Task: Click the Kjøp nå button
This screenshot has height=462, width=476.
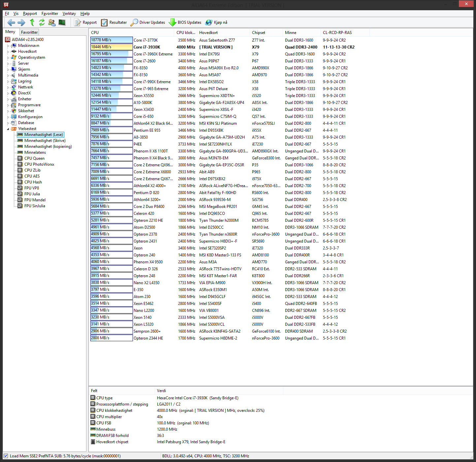Action: [216, 22]
